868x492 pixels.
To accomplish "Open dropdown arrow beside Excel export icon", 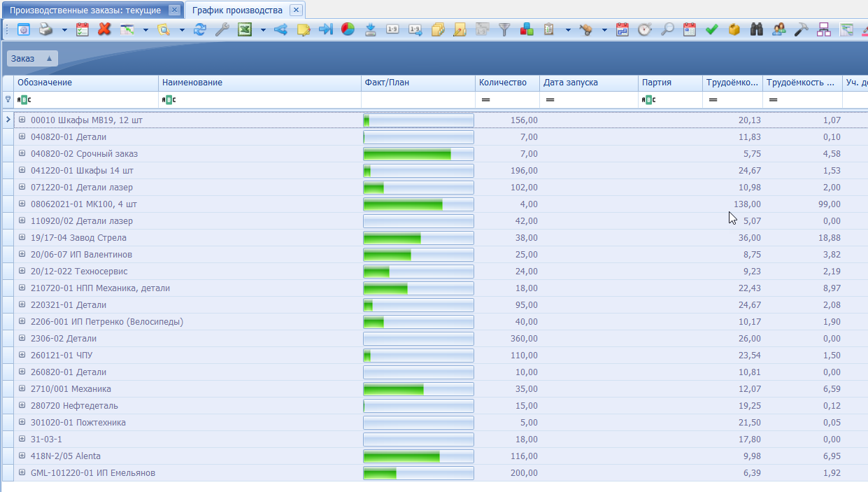I will tap(263, 30).
